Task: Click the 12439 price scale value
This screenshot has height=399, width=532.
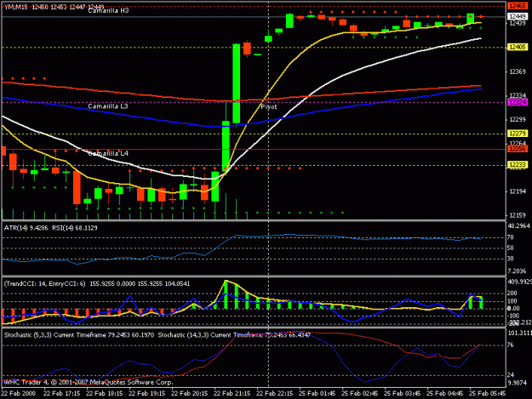Action: pyautogui.click(x=517, y=23)
